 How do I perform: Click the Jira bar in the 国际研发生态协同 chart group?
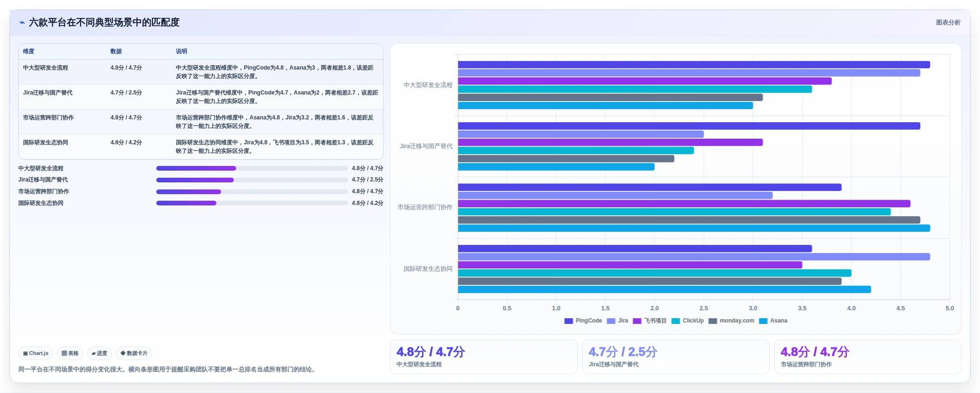coord(694,257)
